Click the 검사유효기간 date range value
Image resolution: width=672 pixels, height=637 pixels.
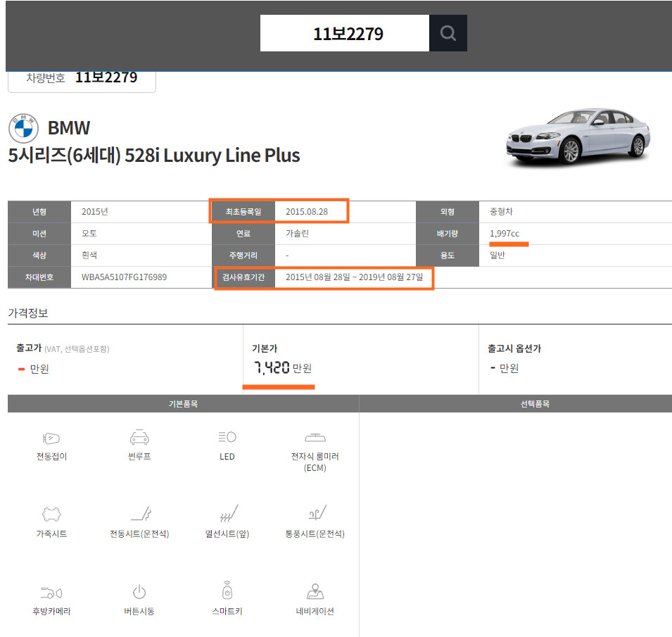pos(354,277)
